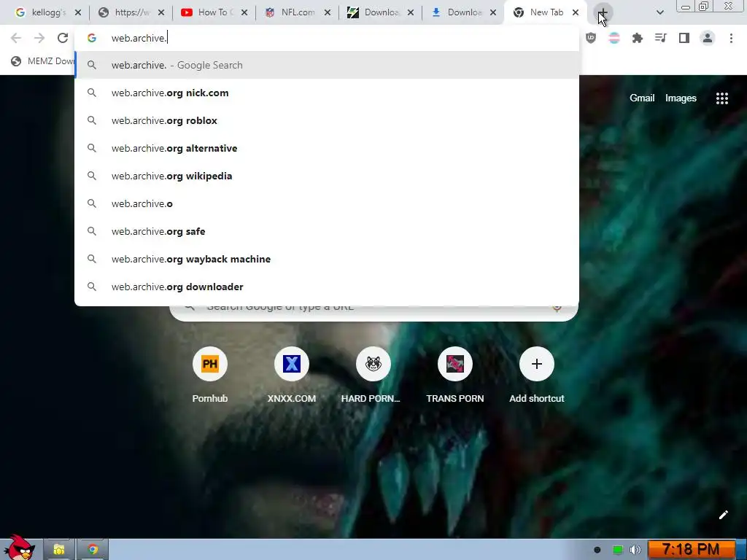Screen dimensions: 747x560
Task: Click the Chrome taskbar icon
Action: pyautogui.click(x=93, y=550)
